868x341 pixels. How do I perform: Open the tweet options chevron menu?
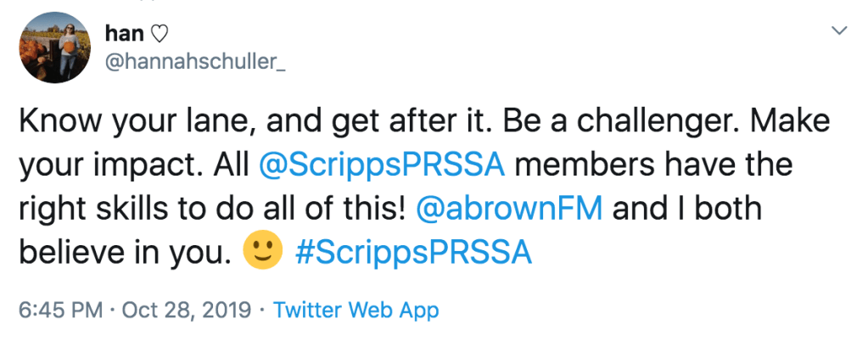tap(840, 31)
